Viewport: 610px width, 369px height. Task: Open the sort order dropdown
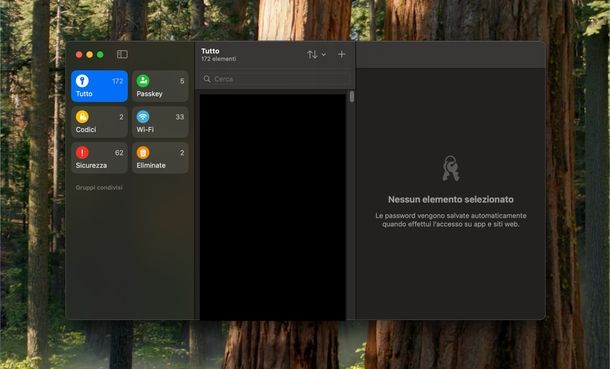click(x=316, y=54)
